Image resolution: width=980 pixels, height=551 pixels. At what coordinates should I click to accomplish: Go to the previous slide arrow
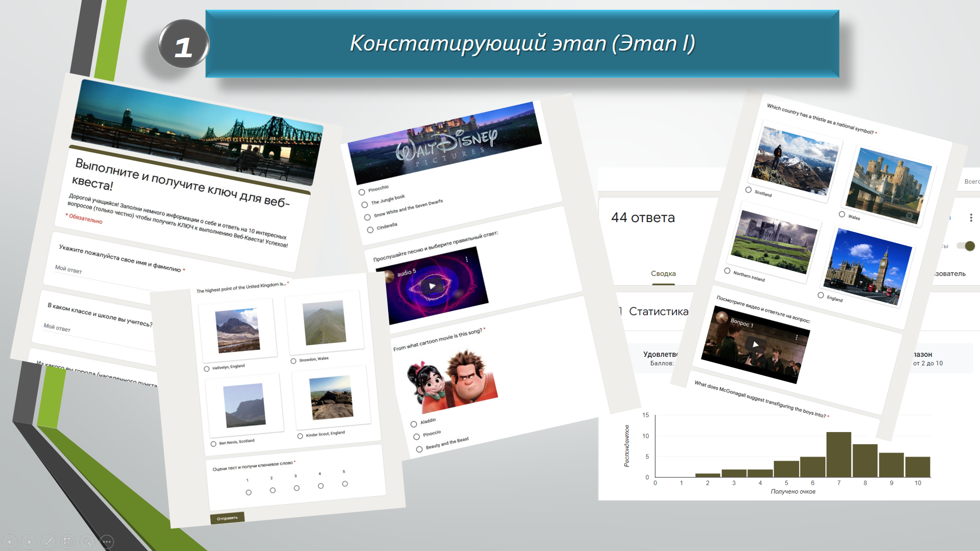point(10,542)
